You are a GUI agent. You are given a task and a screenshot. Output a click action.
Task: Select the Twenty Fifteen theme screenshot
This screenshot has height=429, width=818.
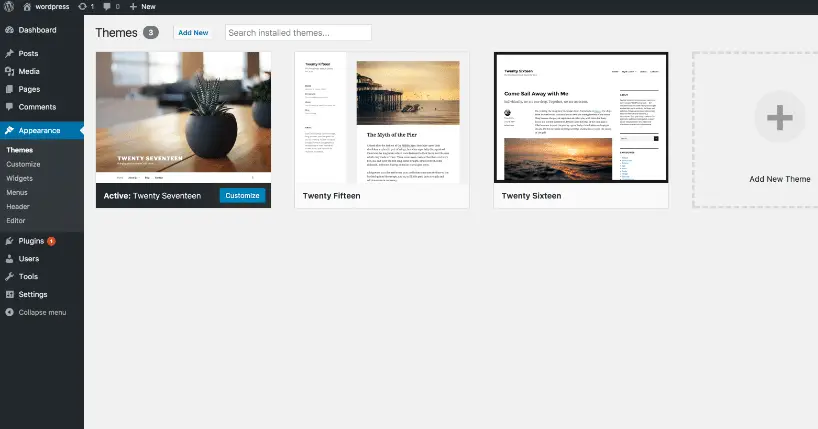[x=382, y=117]
